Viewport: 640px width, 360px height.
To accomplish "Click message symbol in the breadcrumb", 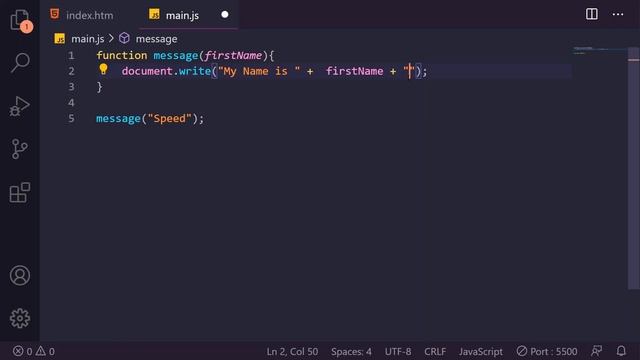I will 156,39.
